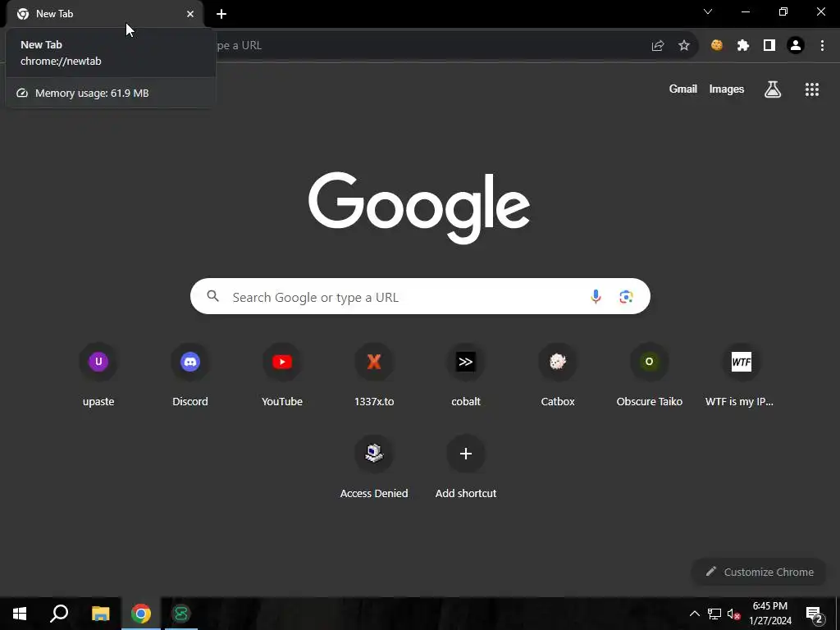Click the magnifier icon in the search box
Viewport: 840px width, 630px height.
(x=212, y=295)
